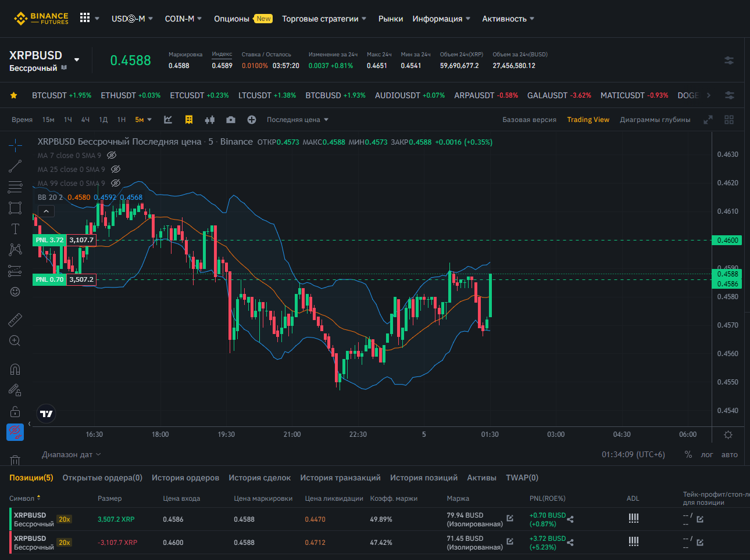Toggle magnet mode icon

pyautogui.click(x=15, y=369)
